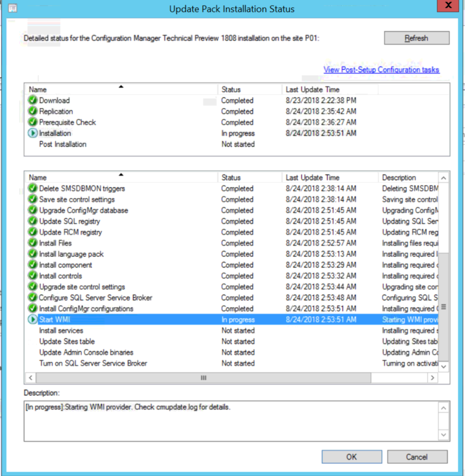Sort lower list by Name column header
The image size is (465, 476).
(122, 177)
